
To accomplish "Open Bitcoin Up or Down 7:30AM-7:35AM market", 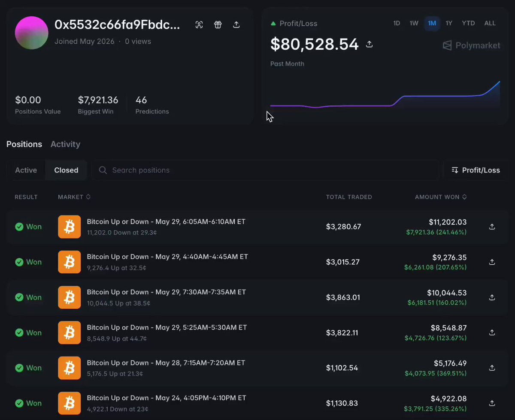I will [166, 292].
